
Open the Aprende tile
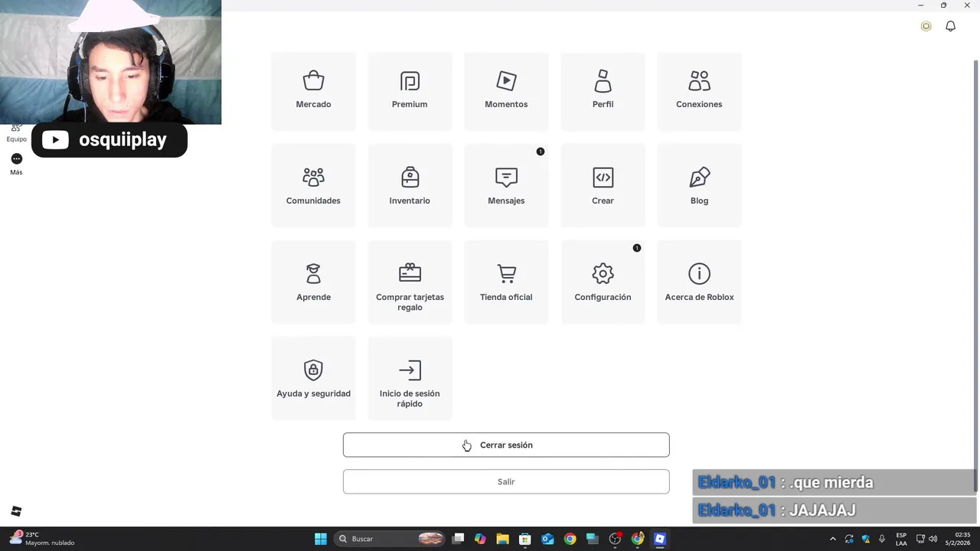click(x=313, y=283)
